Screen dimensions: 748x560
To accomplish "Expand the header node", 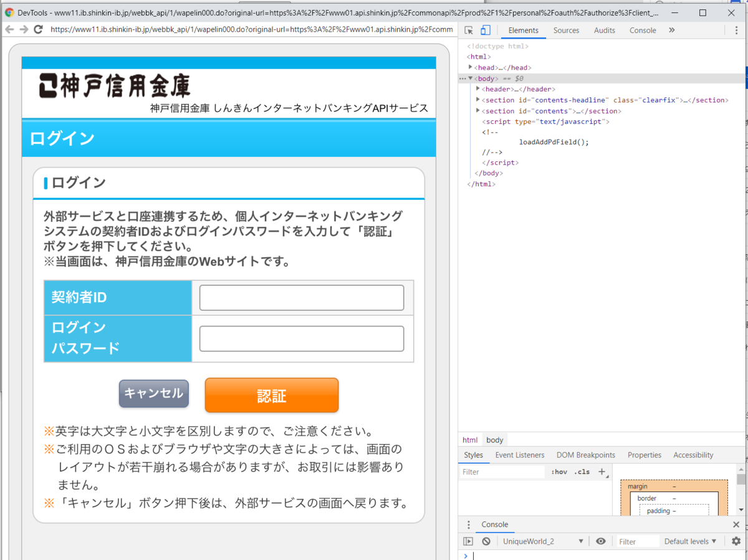I will (x=478, y=89).
